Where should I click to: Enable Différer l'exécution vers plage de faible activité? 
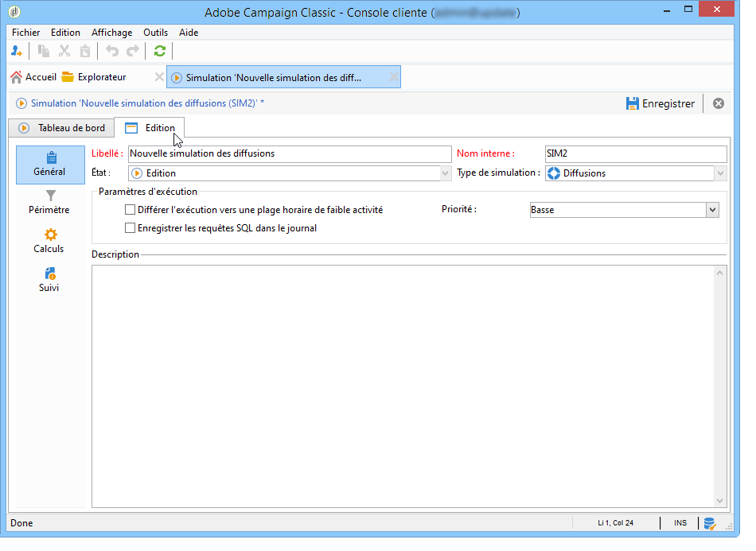click(130, 210)
